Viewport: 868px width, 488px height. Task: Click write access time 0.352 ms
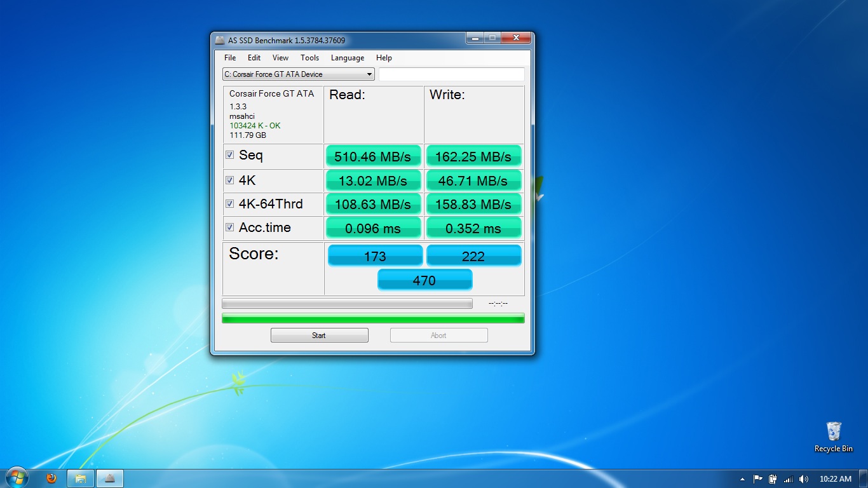[473, 228]
